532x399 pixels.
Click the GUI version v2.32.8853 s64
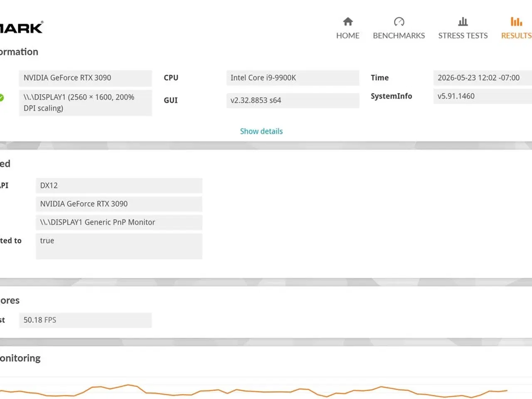pyautogui.click(x=293, y=100)
